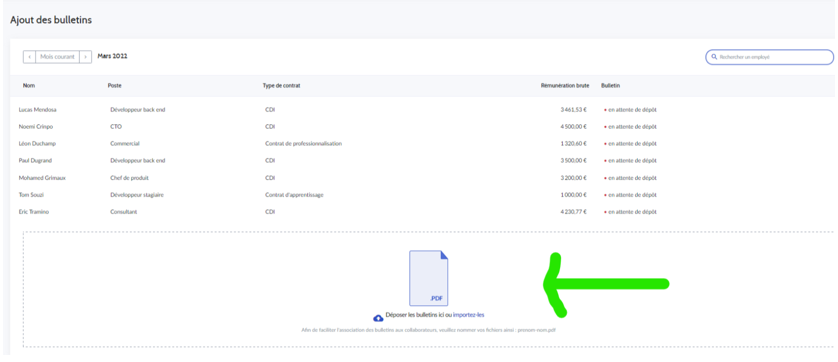Click the Commercial job title

pos(125,144)
